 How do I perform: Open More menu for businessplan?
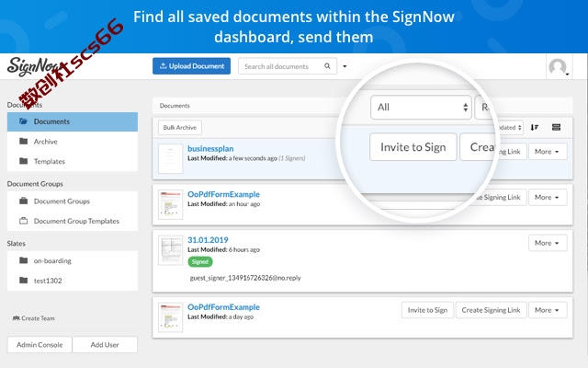click(x=548, y=152)
